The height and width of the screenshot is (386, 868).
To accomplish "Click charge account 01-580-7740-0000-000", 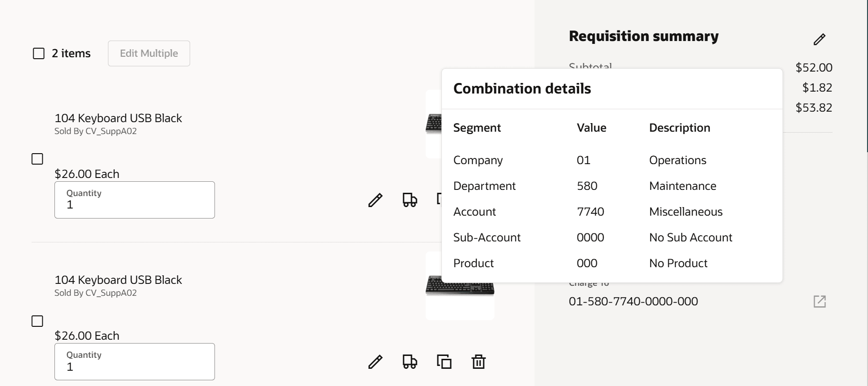I will click(633, 302).
